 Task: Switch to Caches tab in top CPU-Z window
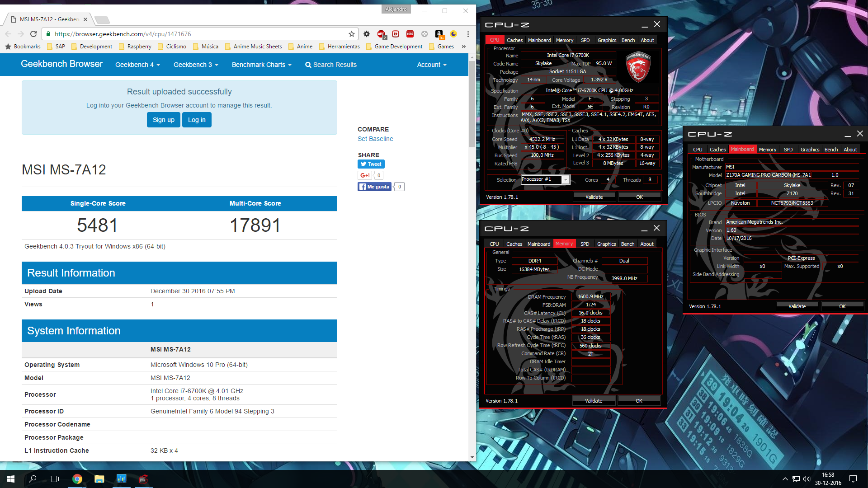(514, 40)
